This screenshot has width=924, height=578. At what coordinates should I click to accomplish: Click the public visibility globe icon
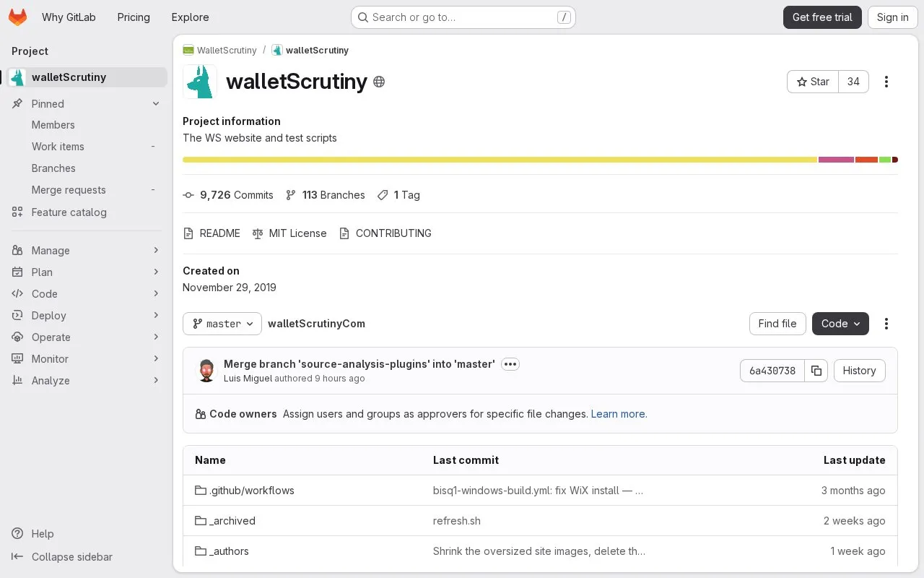tap(379, 82)
